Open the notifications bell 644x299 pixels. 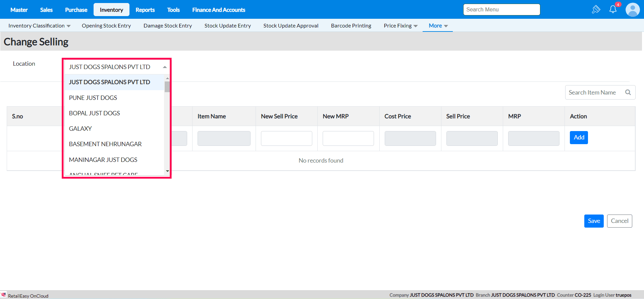613,9
